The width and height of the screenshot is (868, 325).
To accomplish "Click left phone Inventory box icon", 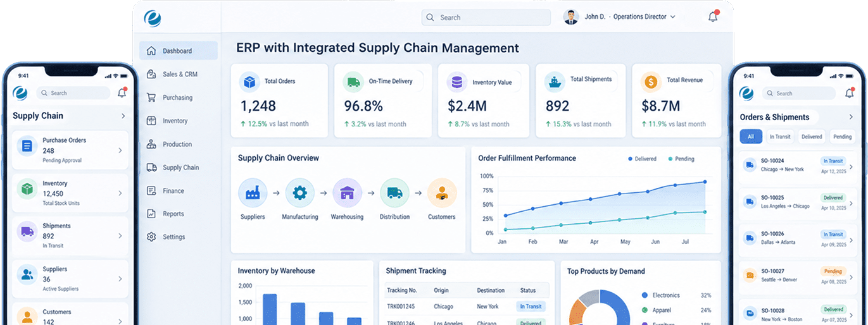I will pos(27,189).
